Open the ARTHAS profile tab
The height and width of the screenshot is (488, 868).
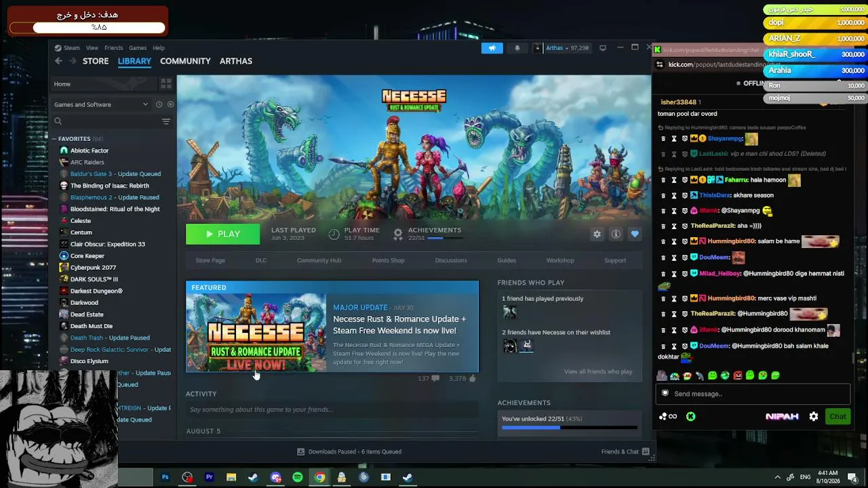236,61
